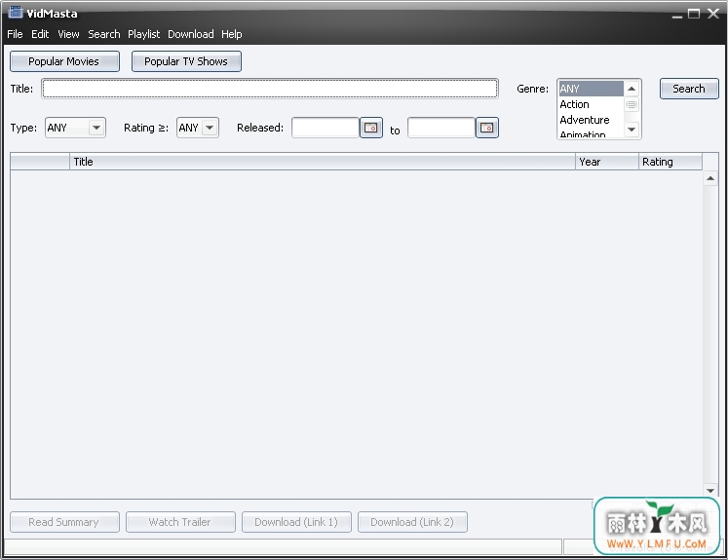
Task: Select Animation in the Genre list
Action: tap(591, 133)
